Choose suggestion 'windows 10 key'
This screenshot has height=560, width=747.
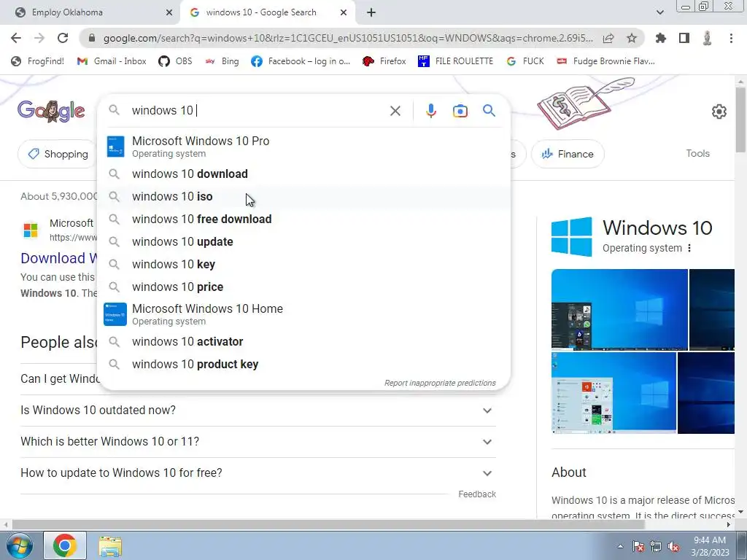[x=303, y=264]
